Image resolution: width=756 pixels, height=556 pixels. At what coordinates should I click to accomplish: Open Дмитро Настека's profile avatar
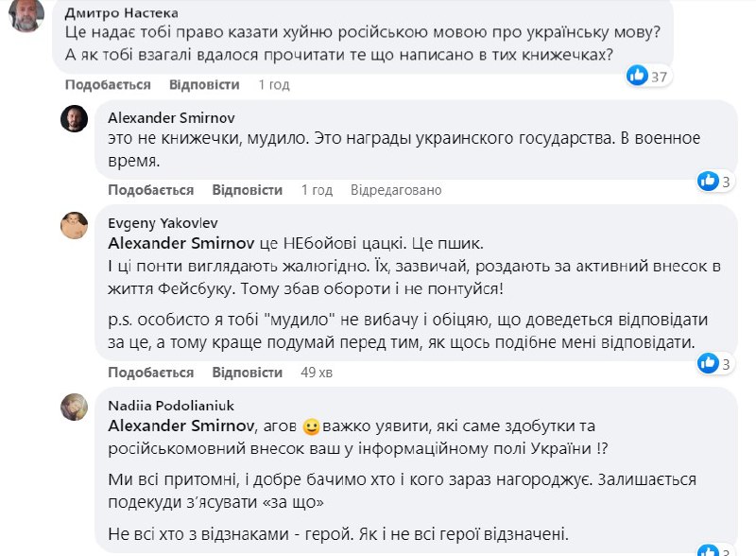pos(26,15)
